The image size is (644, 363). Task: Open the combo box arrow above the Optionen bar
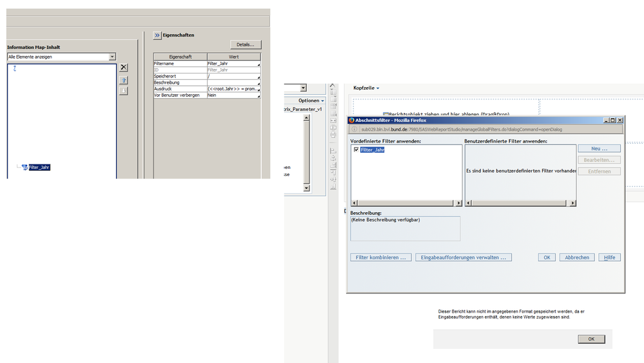point(303,88)
